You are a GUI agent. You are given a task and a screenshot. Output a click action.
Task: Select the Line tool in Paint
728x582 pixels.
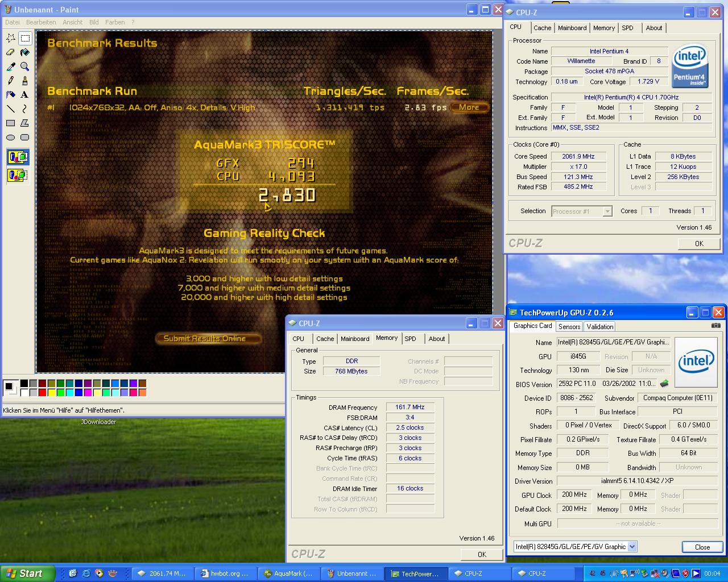[x=10, y=109]
